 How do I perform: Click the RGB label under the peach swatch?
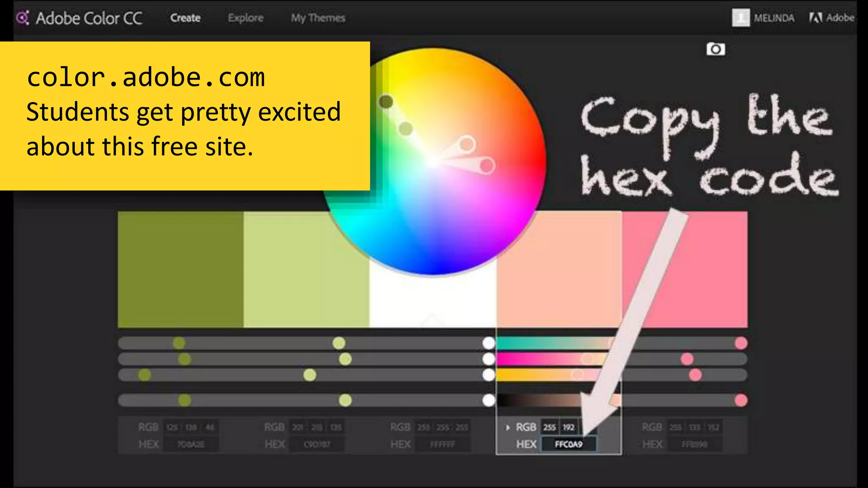pos(526,427)
